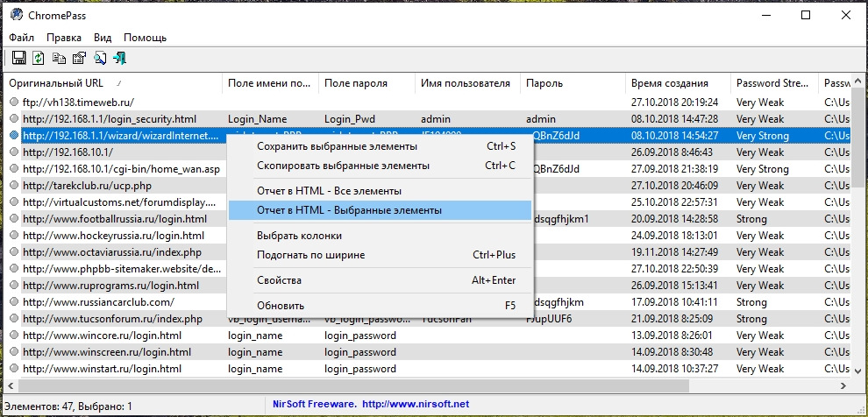The image size is (868, 417).
Task: Click the row icon for http://192.168.10.1/
Action: (x=14, y=152)
